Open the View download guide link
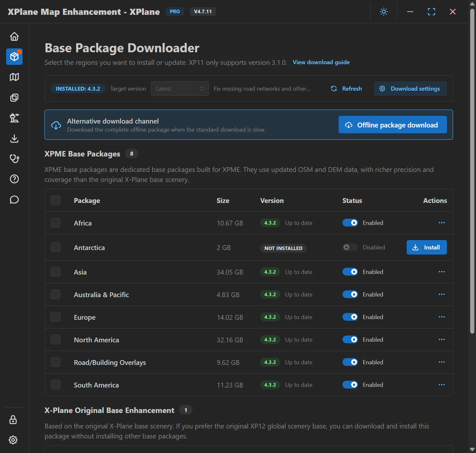 tap(321, 62)
